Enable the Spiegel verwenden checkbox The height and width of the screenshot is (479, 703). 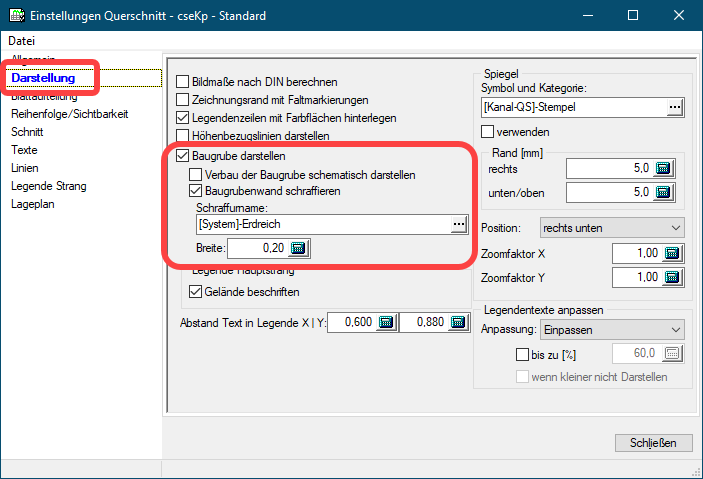coord(488,132)
